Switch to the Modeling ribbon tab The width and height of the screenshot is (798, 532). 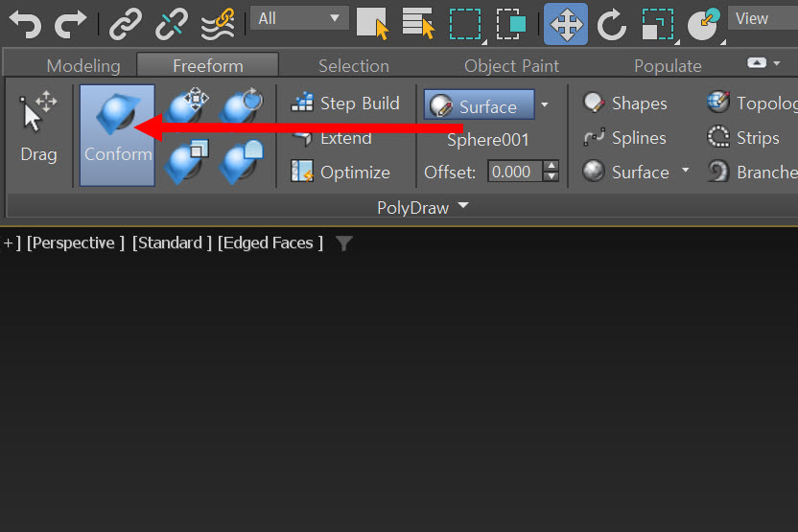83,65
